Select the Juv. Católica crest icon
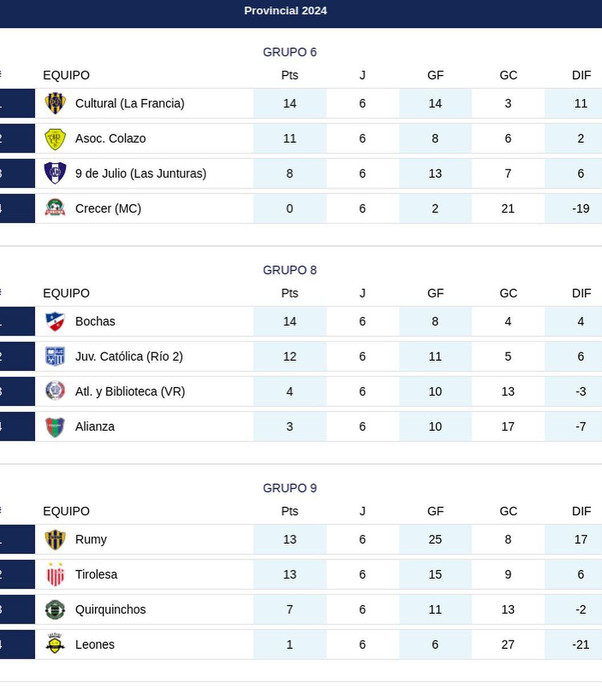Image resolution: width=602 pixels, height=700 pixels. coord(55,357)
